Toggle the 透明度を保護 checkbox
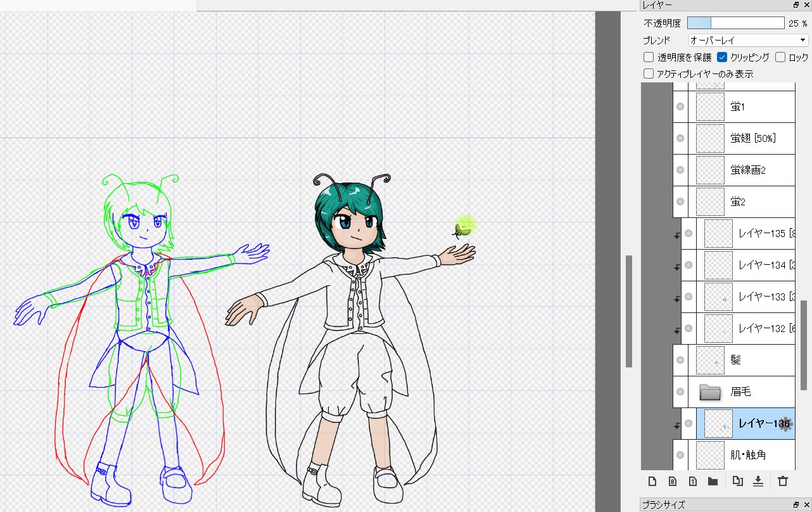 click(649, 57)
